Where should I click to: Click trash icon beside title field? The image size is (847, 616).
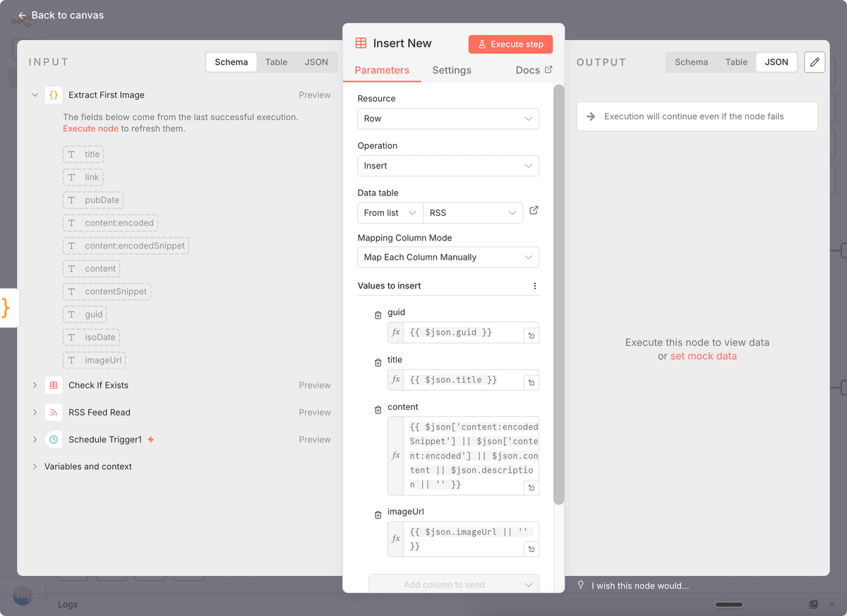coord(378,363)
